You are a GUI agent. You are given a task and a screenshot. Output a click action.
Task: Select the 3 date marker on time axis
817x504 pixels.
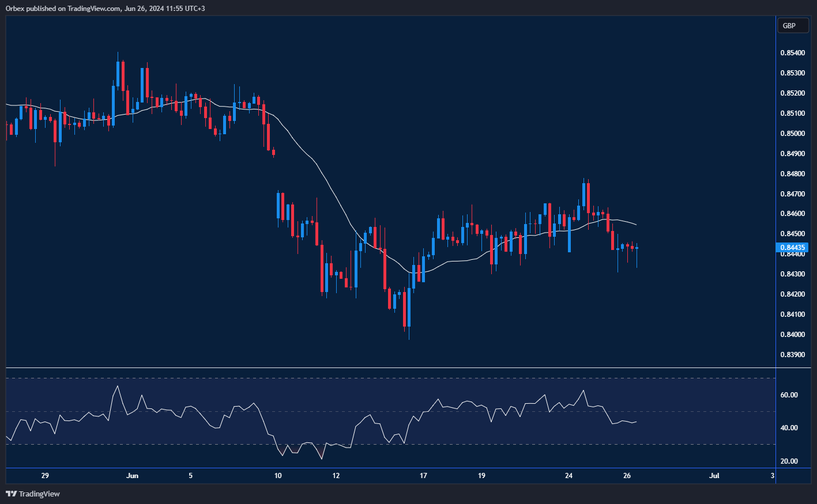[x=773, y=476]
